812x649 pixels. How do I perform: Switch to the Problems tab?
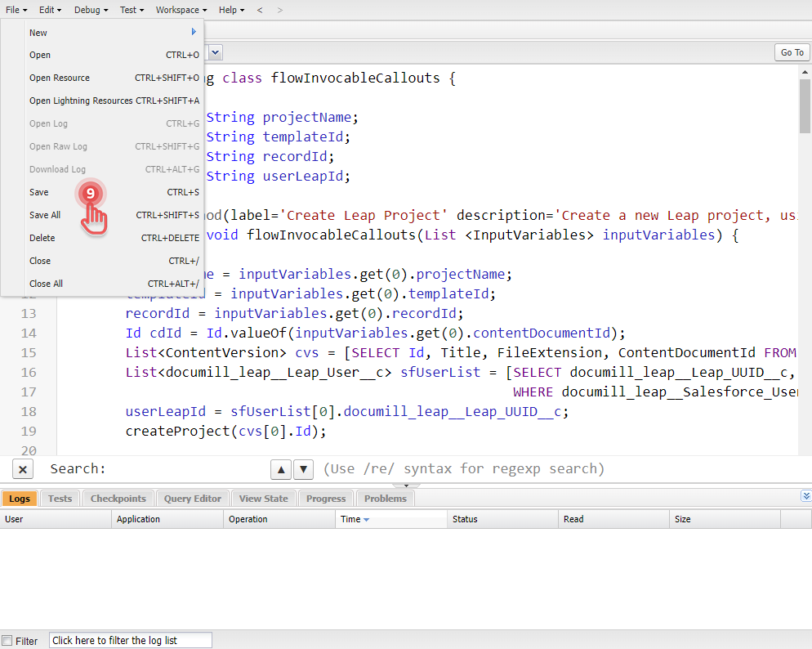click(384, 498)
